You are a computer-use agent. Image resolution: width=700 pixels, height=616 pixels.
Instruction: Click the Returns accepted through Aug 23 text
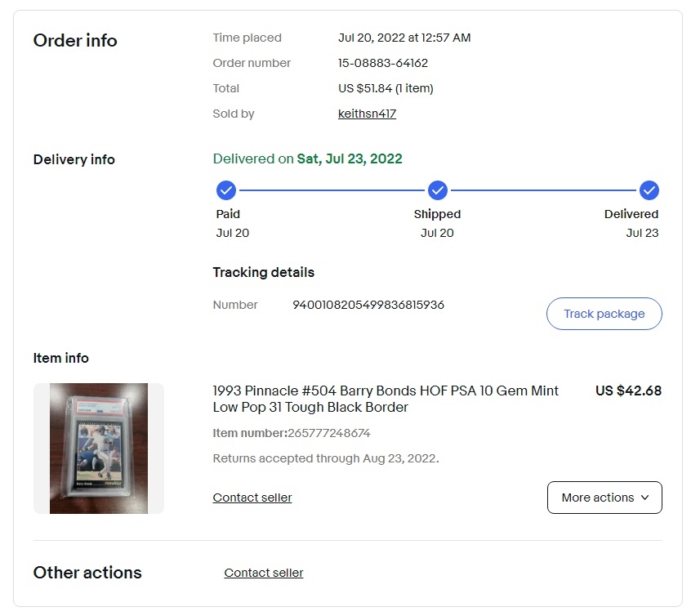326,458
